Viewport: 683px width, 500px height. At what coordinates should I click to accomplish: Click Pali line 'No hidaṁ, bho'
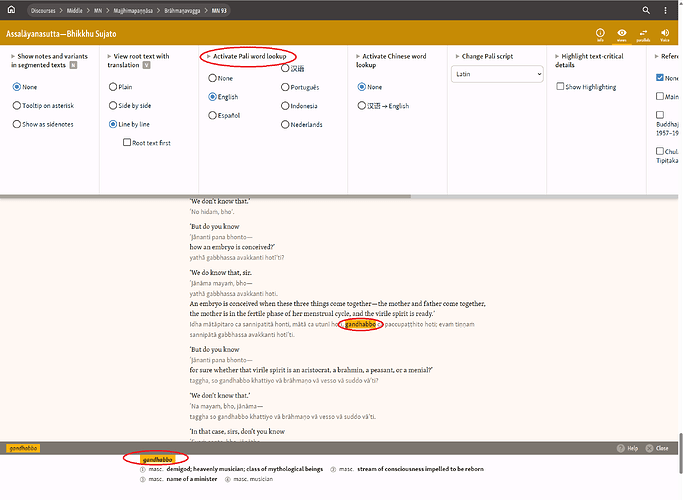212,212
